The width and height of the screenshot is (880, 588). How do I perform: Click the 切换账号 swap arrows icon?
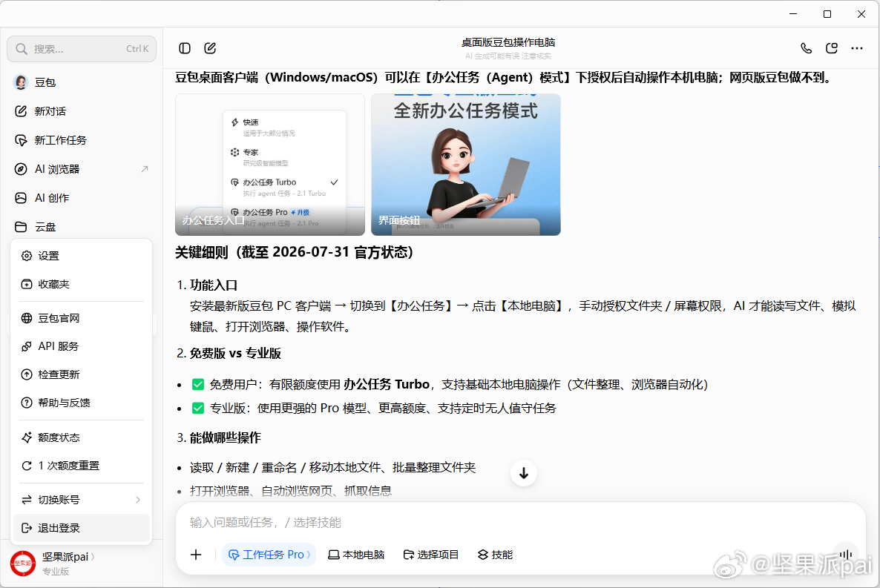(x=27, y=499)
